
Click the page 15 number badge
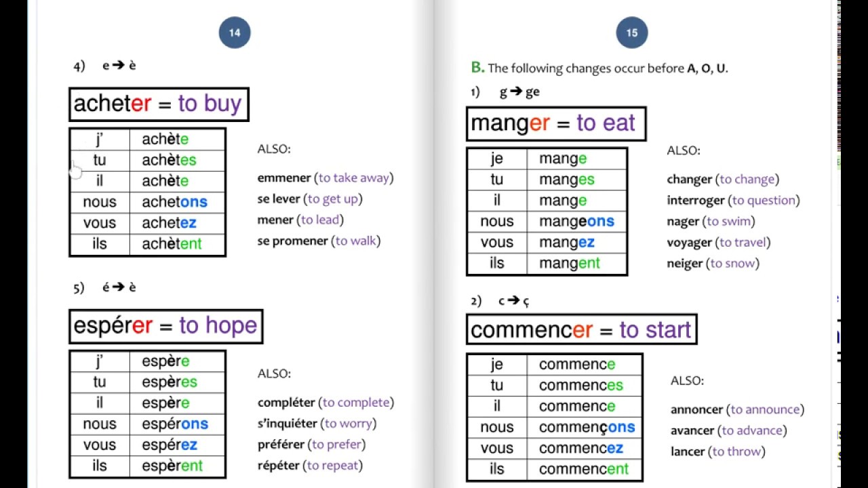pos(632,33)
